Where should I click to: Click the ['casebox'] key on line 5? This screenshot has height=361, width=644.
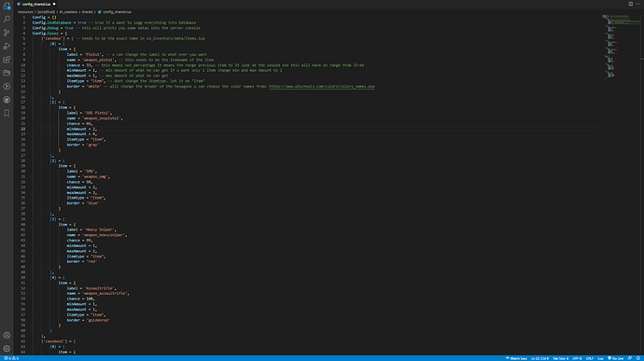(53, 38)
